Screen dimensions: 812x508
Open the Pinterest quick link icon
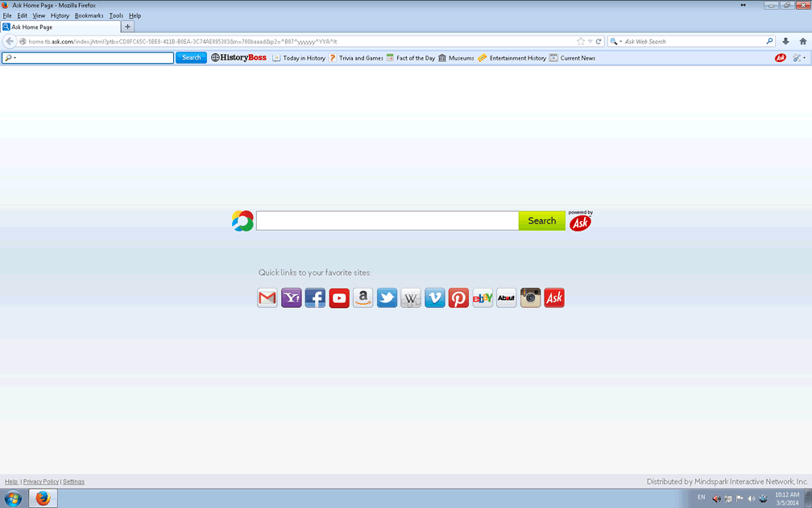tap(458, 298)
